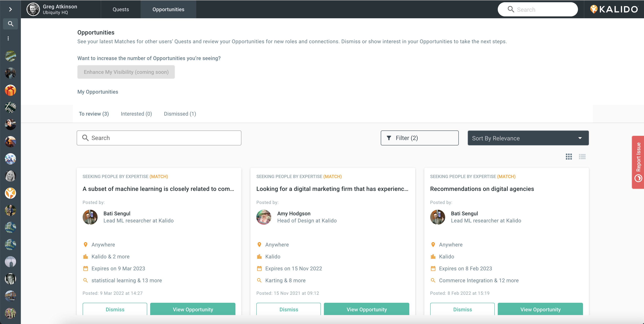Click 'Expires on 15 Nov 2022' text
Viewport: 644px width, 324px height.
293,269
